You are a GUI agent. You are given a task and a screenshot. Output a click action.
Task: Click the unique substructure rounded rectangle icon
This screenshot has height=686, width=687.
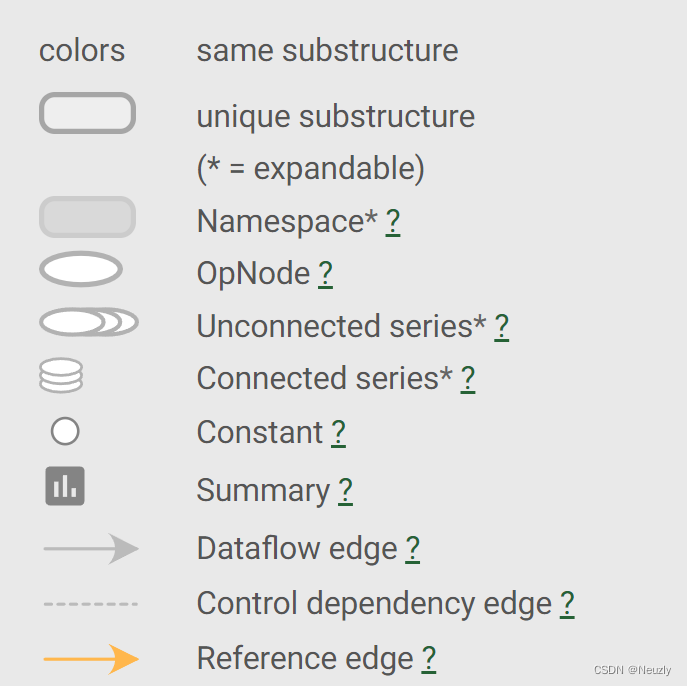[x=87, y=113]
